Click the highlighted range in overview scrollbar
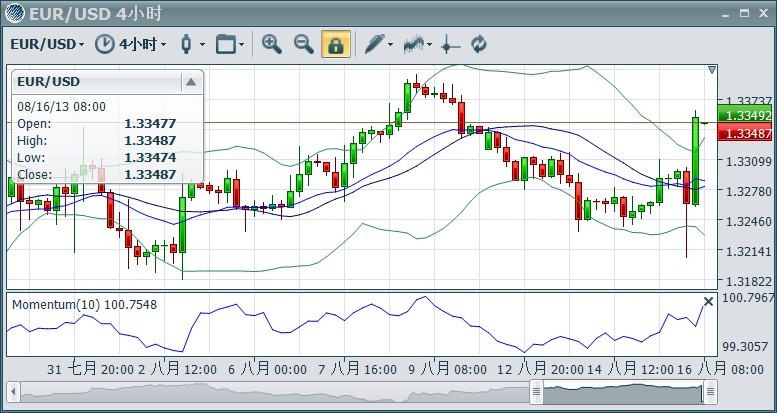The image size is (777, 413). click(x=623, y=392)
